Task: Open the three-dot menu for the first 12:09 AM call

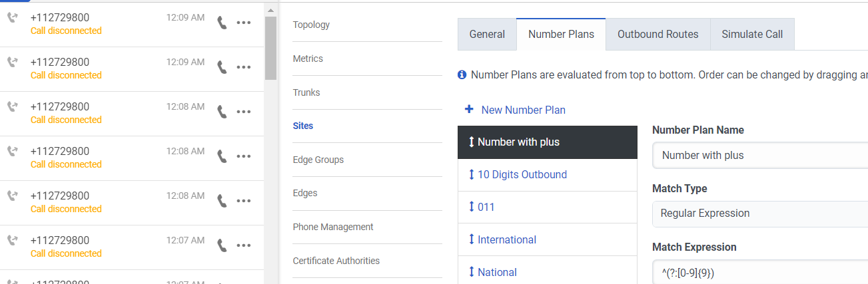Action: pyautogui.click(x=244, y=23)
